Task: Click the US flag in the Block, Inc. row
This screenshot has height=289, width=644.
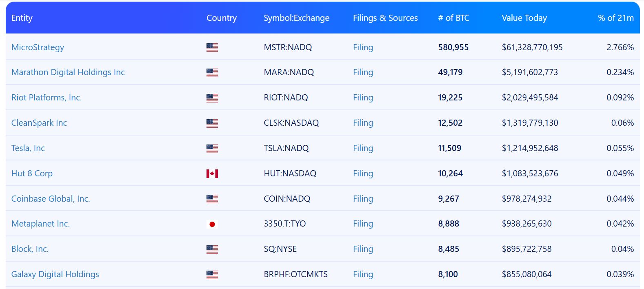Action: coord(212,249)
